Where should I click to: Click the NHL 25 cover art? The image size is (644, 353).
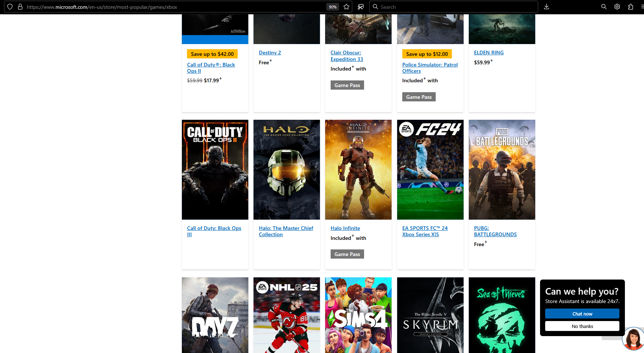click(287, 315)
